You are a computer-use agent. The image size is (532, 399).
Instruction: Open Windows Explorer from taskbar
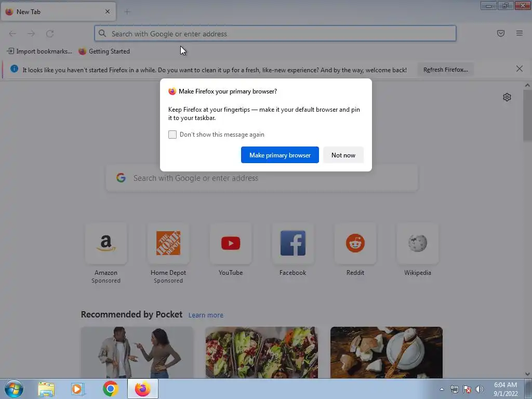click(46, 389)
